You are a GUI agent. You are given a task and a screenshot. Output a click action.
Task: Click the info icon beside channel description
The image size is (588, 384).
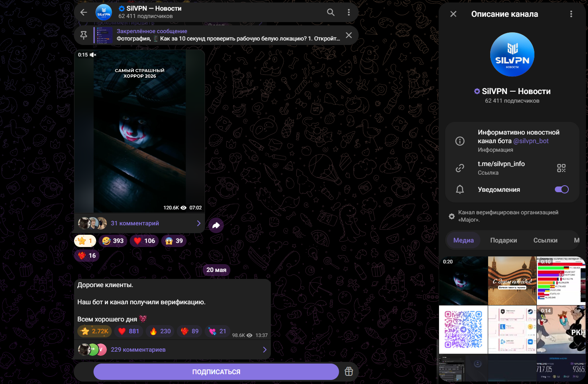tap(460, 141)
